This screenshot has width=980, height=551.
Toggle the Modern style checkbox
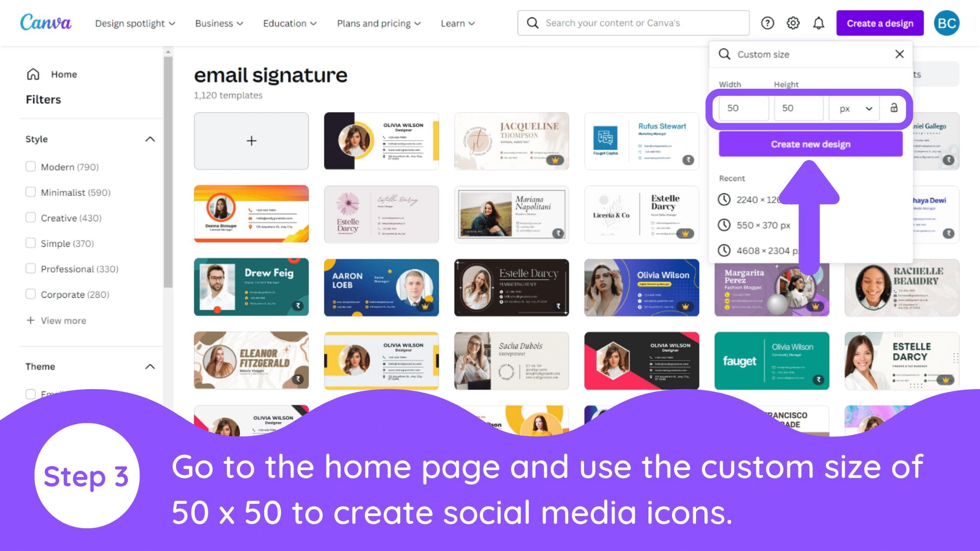tap(30, 166)
